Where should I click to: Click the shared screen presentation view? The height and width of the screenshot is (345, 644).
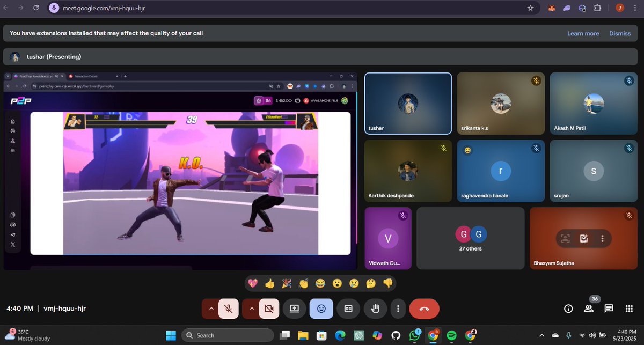[180, 171]
